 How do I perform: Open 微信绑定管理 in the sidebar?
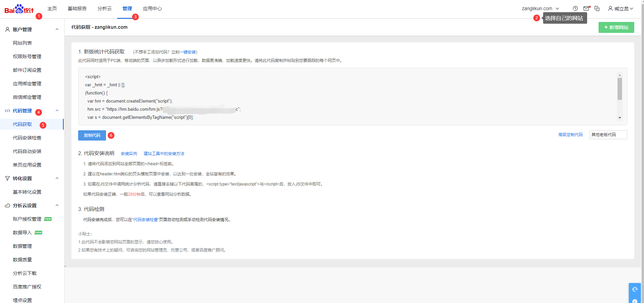[27, 97]
